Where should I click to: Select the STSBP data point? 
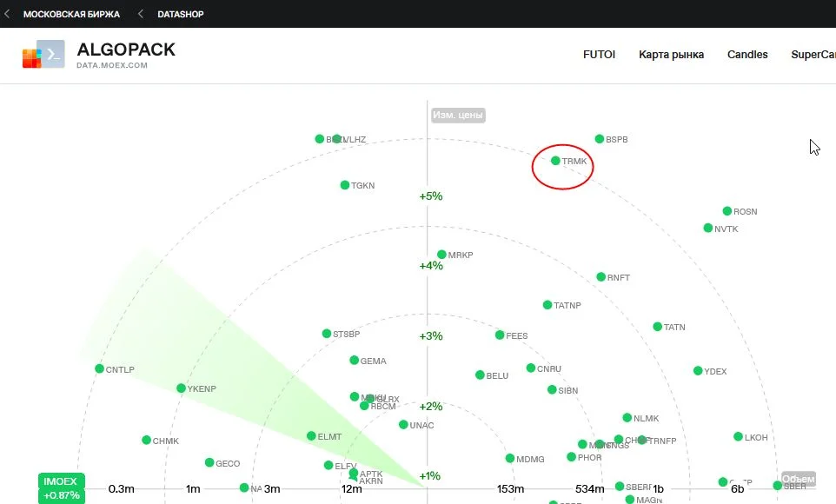(326, 334)
